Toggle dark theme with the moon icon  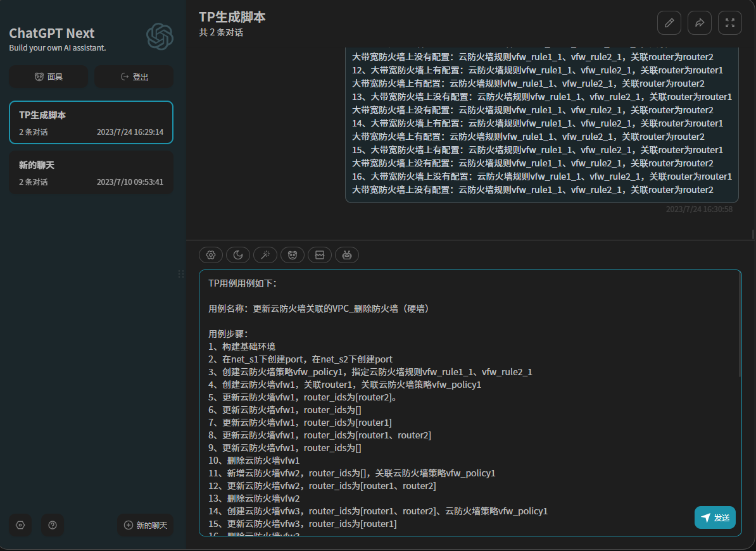tap(238, 255)
